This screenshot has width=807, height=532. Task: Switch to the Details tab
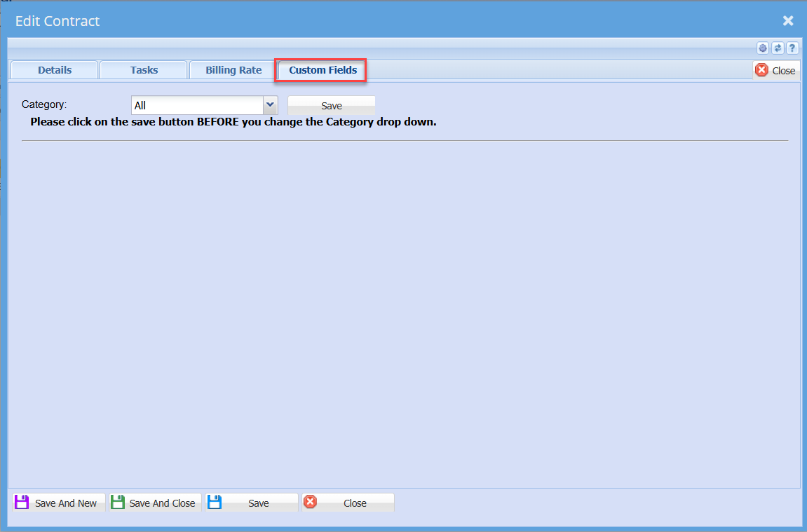pyautogui.click(x=55, y=70)
